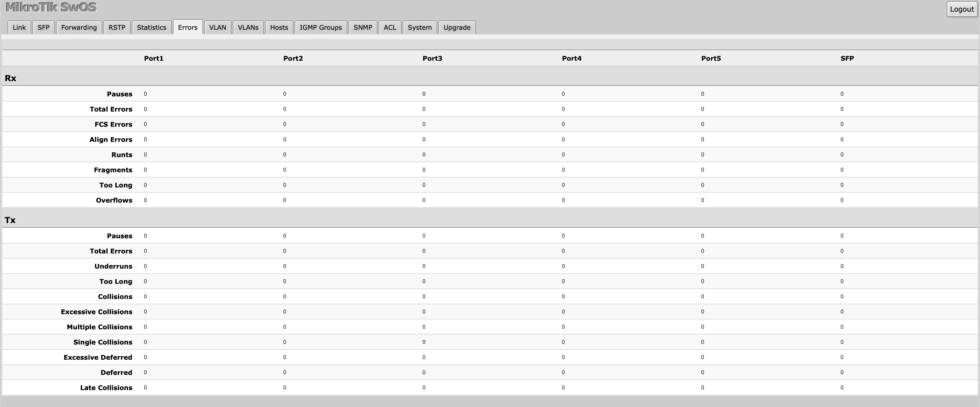Go to the RSTP tab
Screen dimensions: 980x407
(x=117, y=27)
